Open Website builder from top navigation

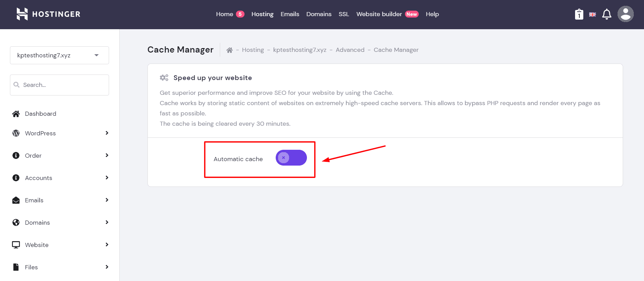(379, 14)
